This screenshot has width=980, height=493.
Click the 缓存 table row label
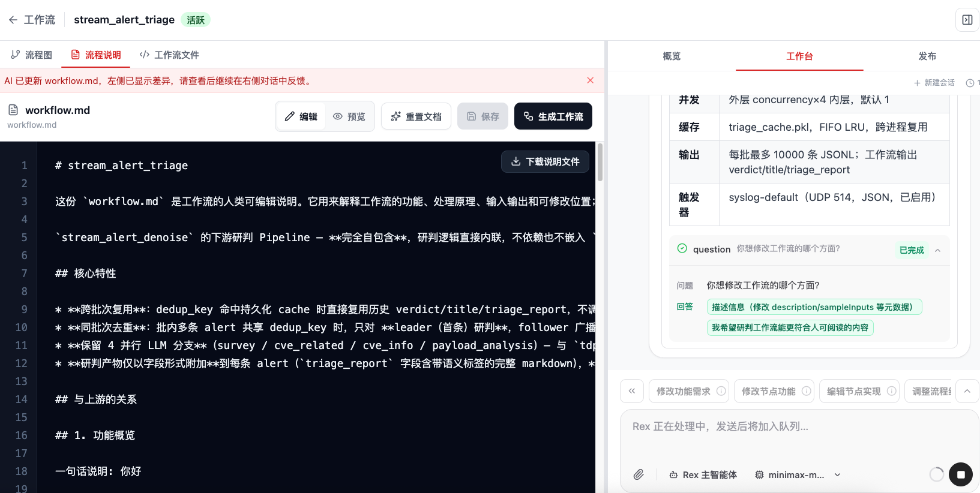click(689, 127)
